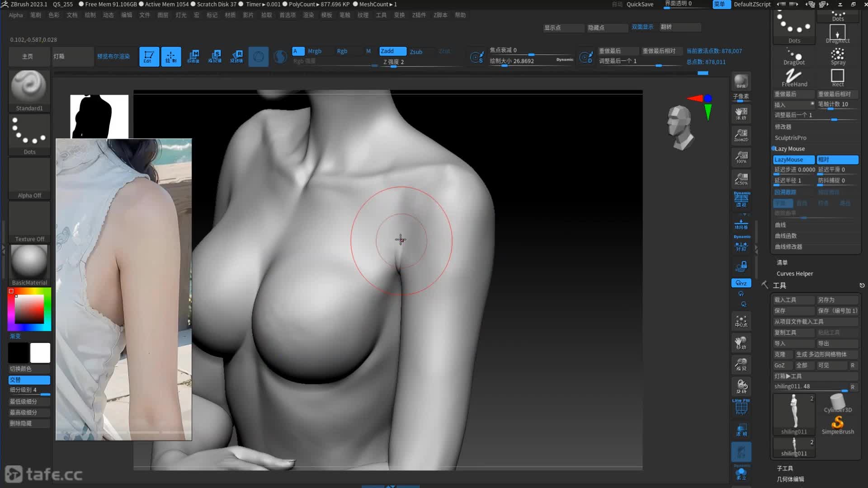Open the Alpha menu
The width and height of the screenshot is (868, 488).
pos(15,15)
